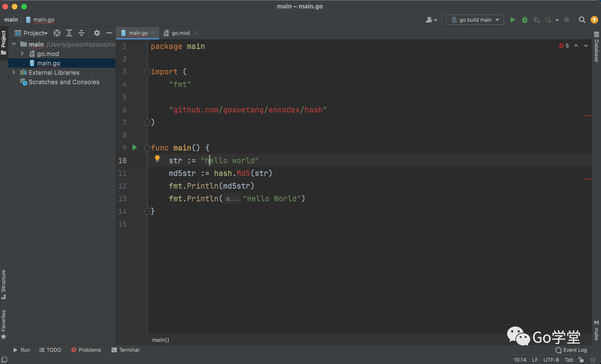Open the Terminal tool window tab

125,350
